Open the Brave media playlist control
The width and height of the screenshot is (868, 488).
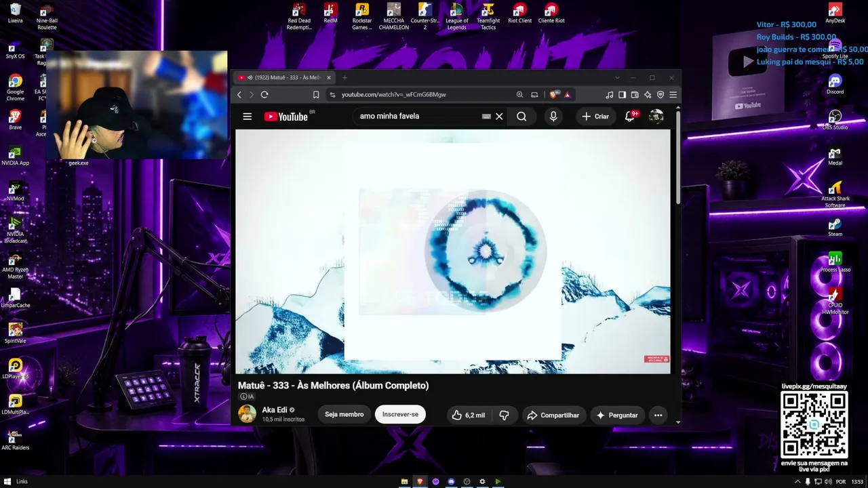pos(609,95)
